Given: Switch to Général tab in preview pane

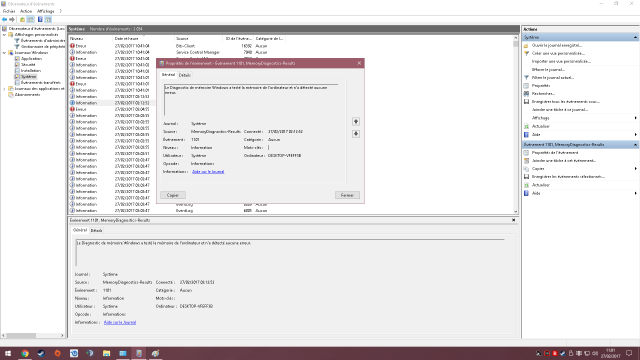Looking at the screenshot, I should (80, 230).
